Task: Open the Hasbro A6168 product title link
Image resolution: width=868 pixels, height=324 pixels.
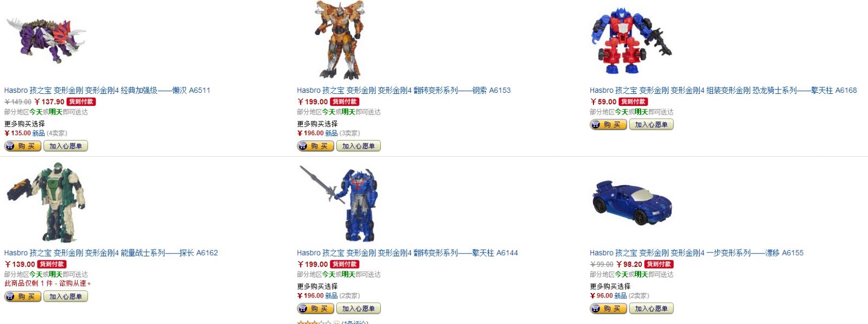Action: tap(723, 90)
